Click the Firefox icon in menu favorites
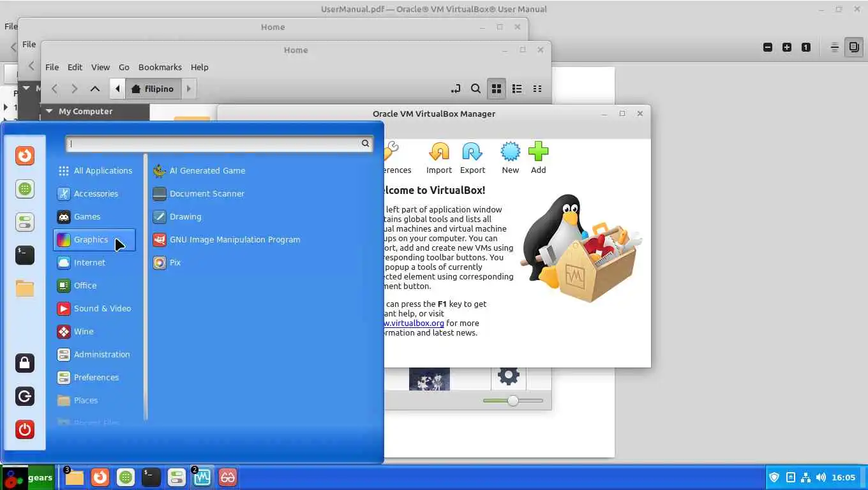Screen dimensions: 868x490 point(25,156)
